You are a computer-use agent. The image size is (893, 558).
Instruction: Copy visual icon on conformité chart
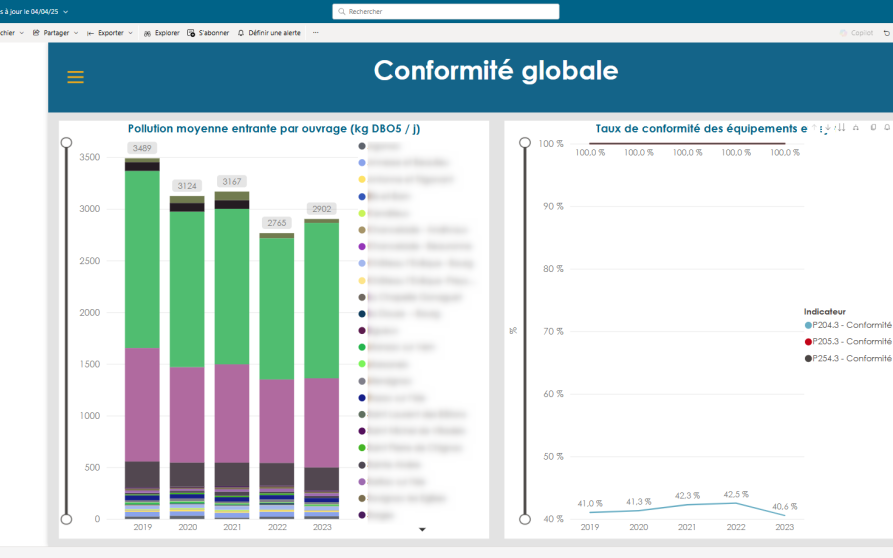tap(874, 128)
